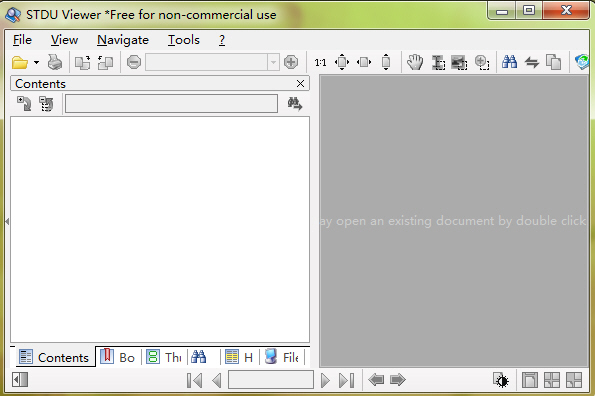Open the Navigate menu
The image size is (595, 396).
[123, 40]
